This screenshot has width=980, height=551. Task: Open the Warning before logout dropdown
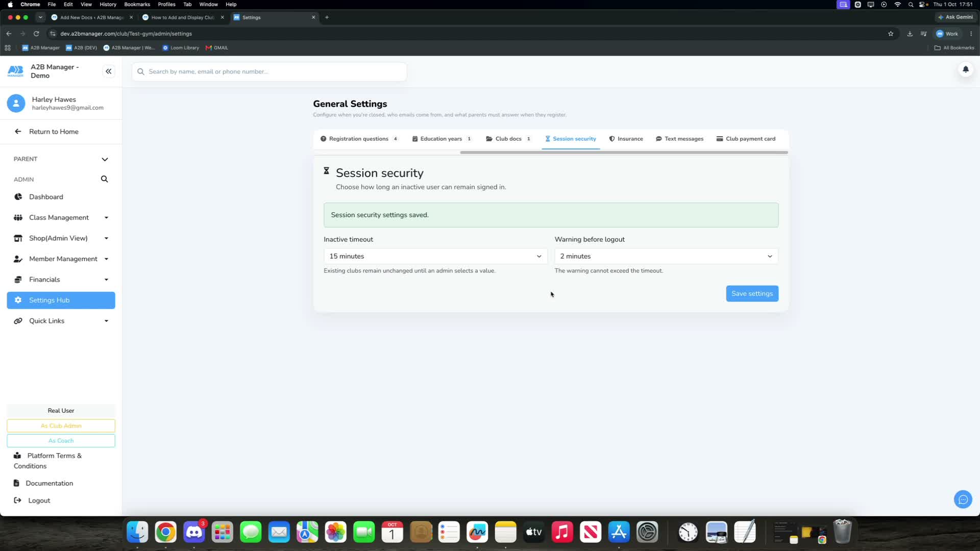pyautogui.click(x=666, y=256)
